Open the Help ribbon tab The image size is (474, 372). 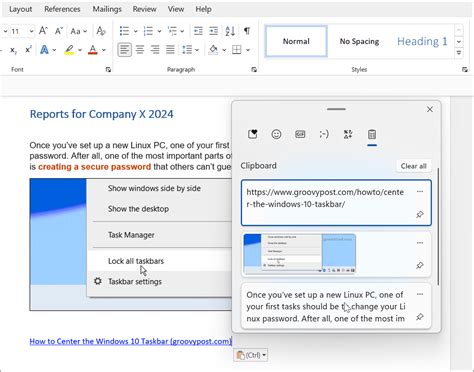[203, 9]
